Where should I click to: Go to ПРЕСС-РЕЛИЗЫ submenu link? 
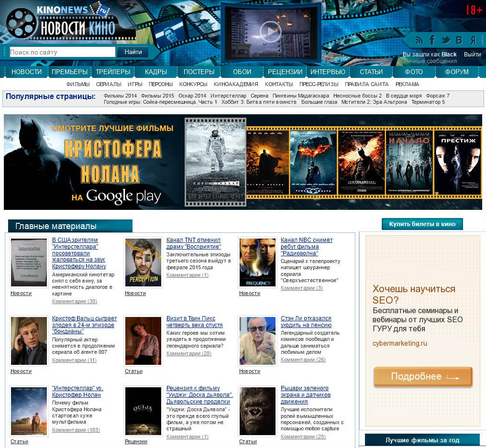pyautogui.click(x=319, y=84)
